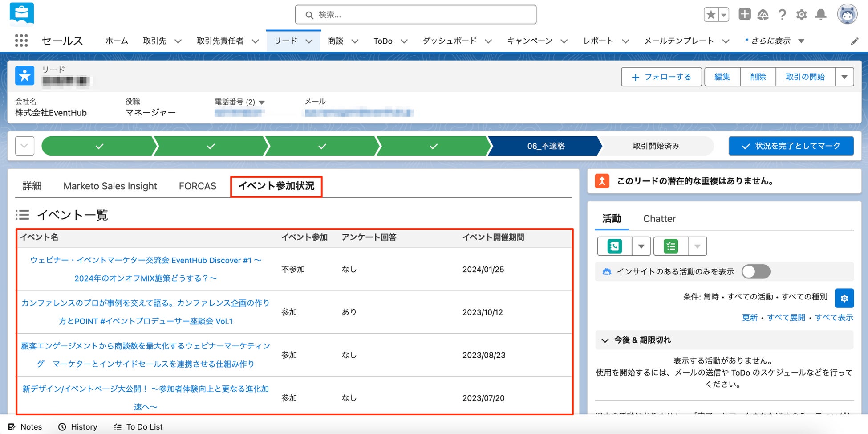Open the 顧客エンゲージメントから商談数を最大化 event link

pos(146,355)
